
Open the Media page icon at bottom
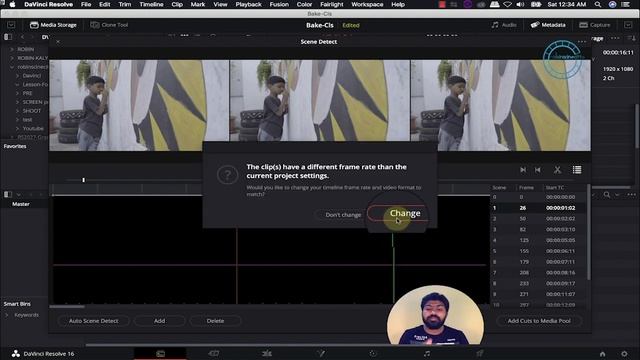160,353
